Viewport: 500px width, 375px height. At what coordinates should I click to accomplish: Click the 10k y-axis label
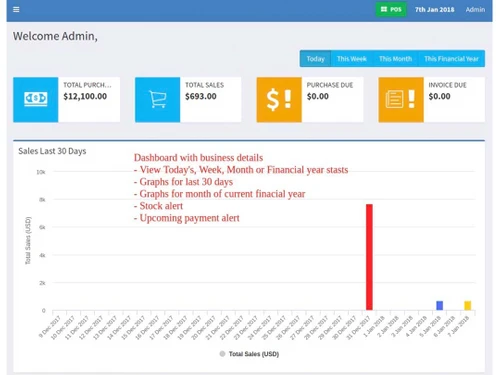[41, 172]
